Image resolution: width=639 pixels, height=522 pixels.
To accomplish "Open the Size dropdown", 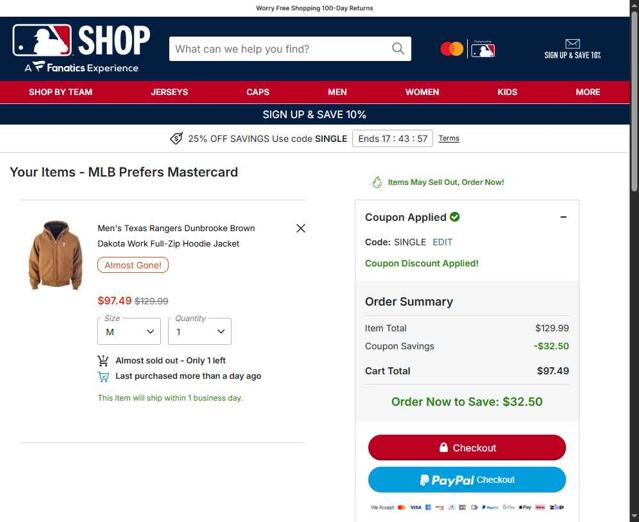I will tap(129, 331).
